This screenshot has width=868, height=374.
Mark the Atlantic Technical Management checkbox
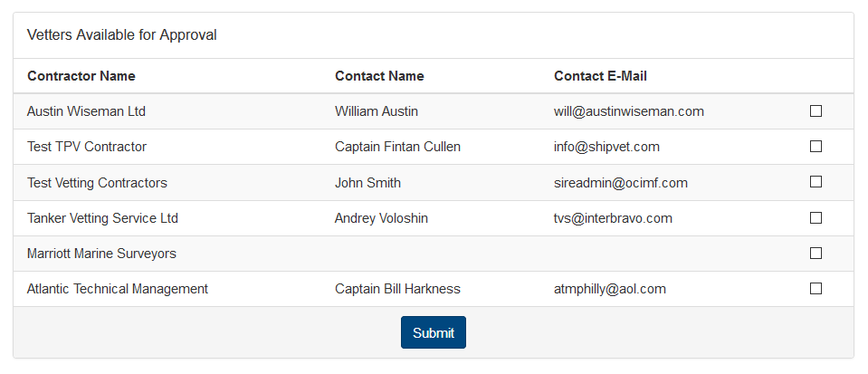pyautogui.click(x=816, y=289)
